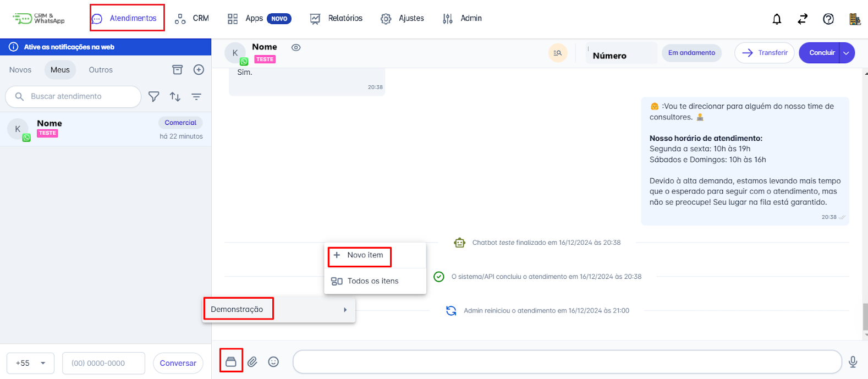Open the +55 country code dropdown
868x379 pixels.
(30, 363)
